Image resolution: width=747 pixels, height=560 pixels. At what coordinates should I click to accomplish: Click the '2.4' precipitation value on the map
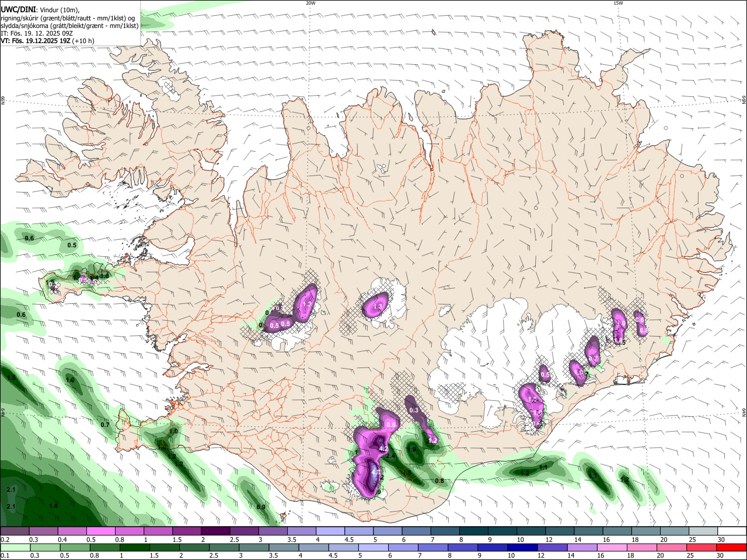391,456
